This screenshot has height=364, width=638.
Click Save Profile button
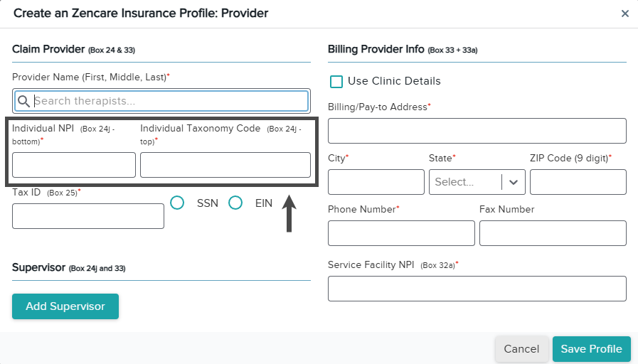(591, 349)
